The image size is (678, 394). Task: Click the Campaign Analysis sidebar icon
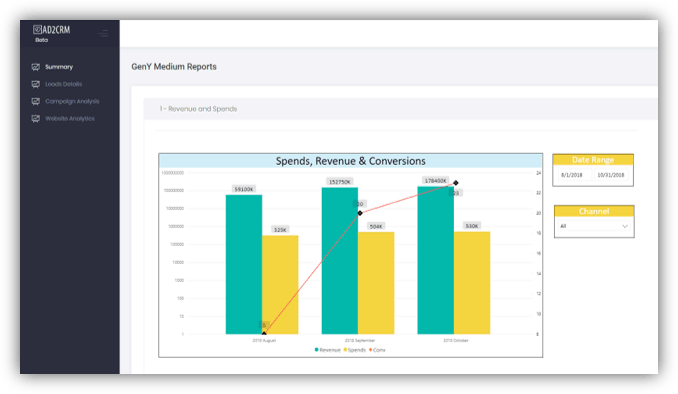tap(35, 102)
